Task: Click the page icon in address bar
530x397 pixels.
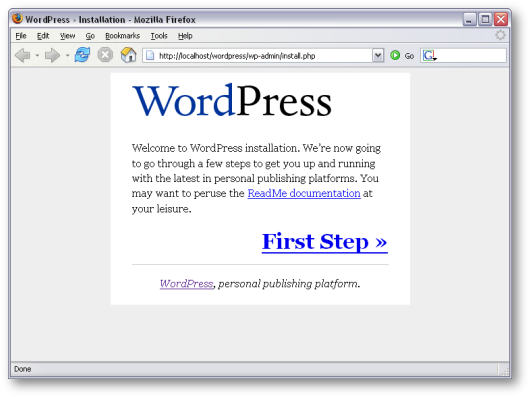Action: pyautogui.click(x=150, y=55)
